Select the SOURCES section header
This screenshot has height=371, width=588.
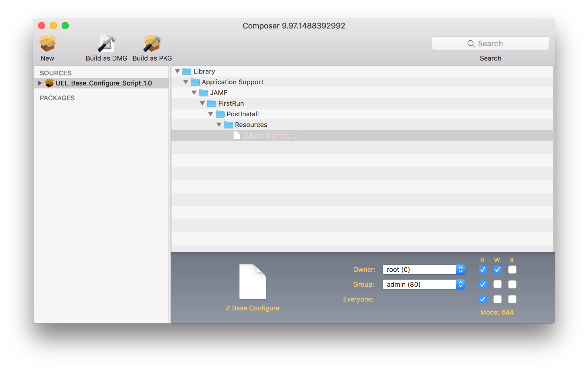(x=56, y=73)
